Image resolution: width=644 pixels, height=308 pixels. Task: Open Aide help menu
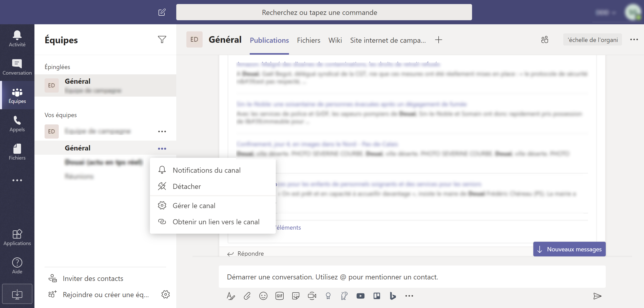[17, 266]
